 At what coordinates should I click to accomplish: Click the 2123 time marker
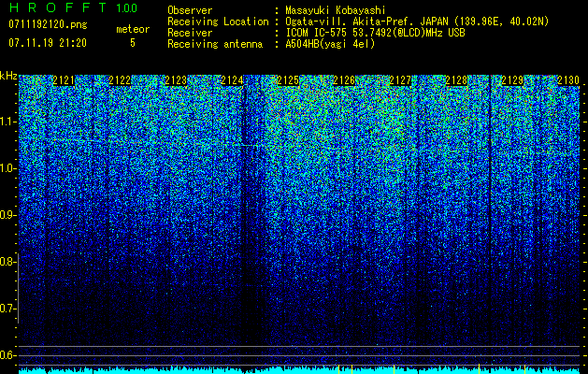point(176,80)
